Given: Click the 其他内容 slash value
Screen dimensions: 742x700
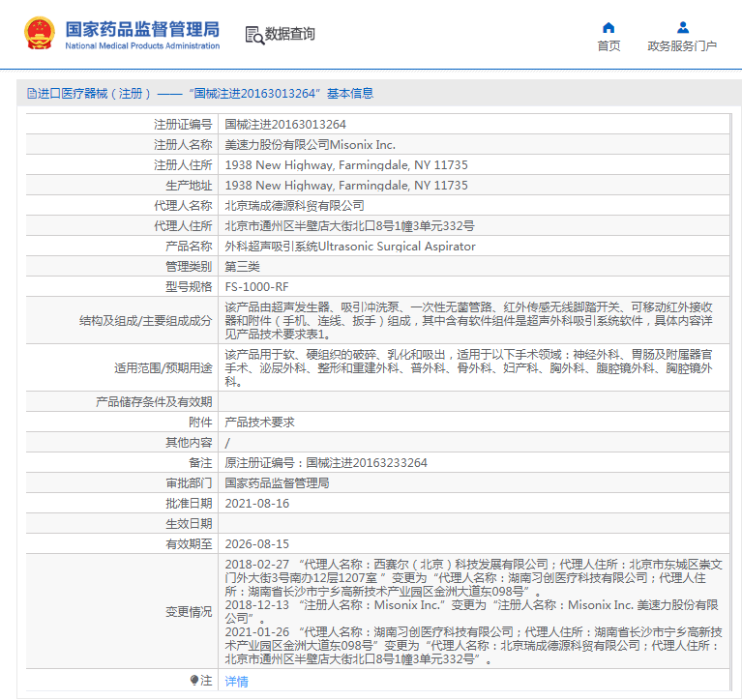Looking at the screenshot, I should pyautogui.click(x=227, y=443).
